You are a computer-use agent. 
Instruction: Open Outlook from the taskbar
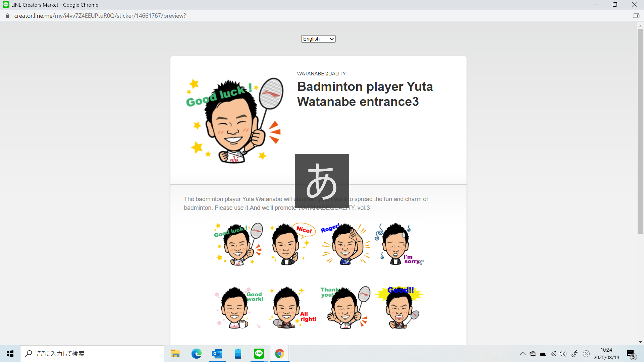click(x=217, y=354)
